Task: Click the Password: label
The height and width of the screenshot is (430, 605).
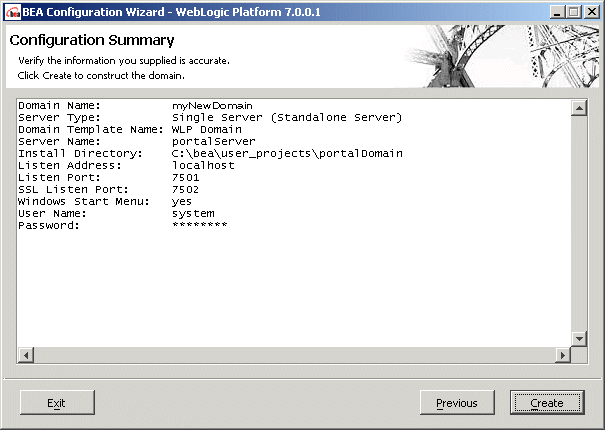Action: point(49,225)
